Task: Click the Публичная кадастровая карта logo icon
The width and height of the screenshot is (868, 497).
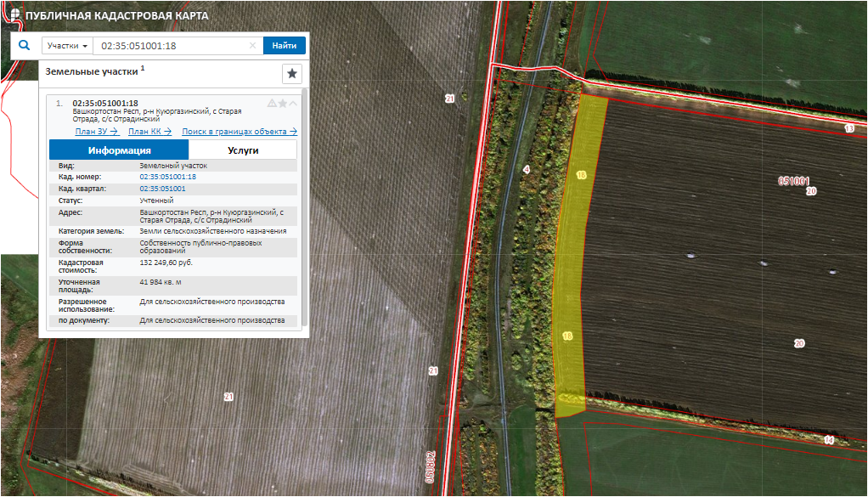Action: (x=14, y=16)
